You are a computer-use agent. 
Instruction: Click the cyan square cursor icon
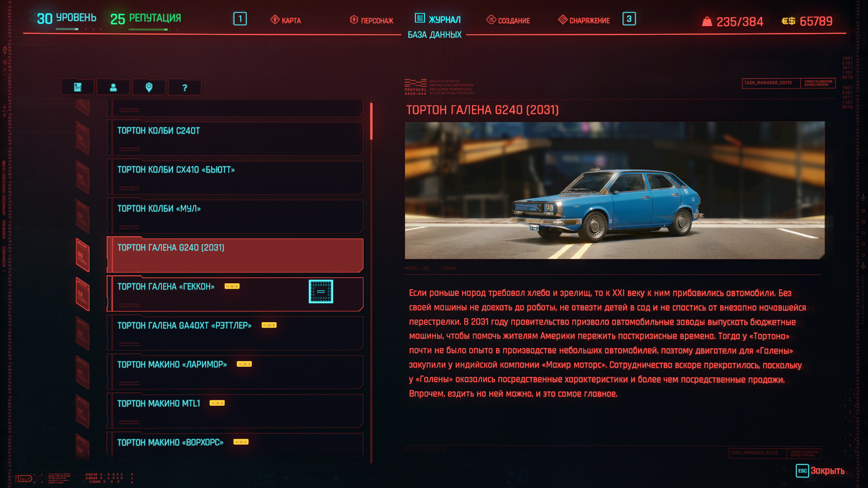[x=321, y=291]
